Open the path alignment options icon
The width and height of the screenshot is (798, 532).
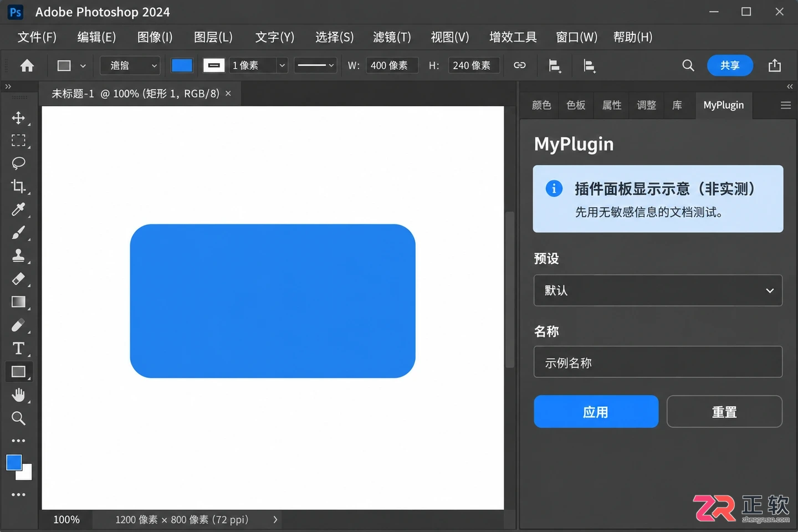coord(555,66)
